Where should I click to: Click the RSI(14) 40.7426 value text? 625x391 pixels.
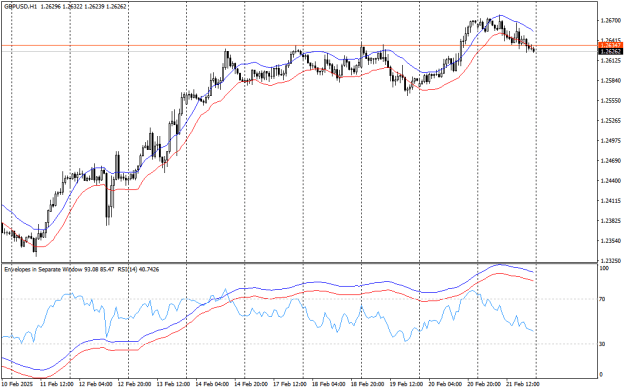(138, 270)
